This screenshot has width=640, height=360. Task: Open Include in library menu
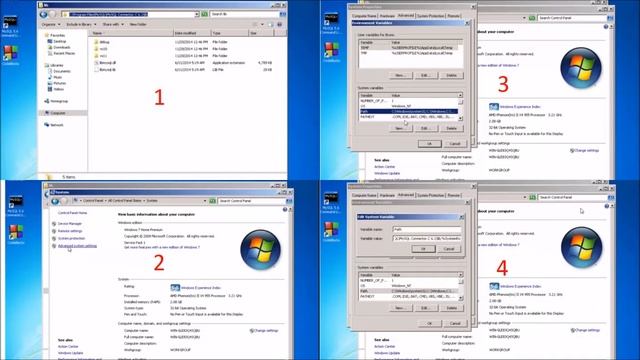(x=81, y=24)
